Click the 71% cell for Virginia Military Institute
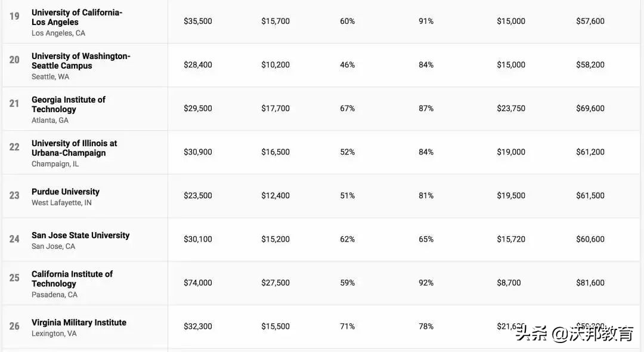Viewport: 644px width, 352px height. [347, 326]
